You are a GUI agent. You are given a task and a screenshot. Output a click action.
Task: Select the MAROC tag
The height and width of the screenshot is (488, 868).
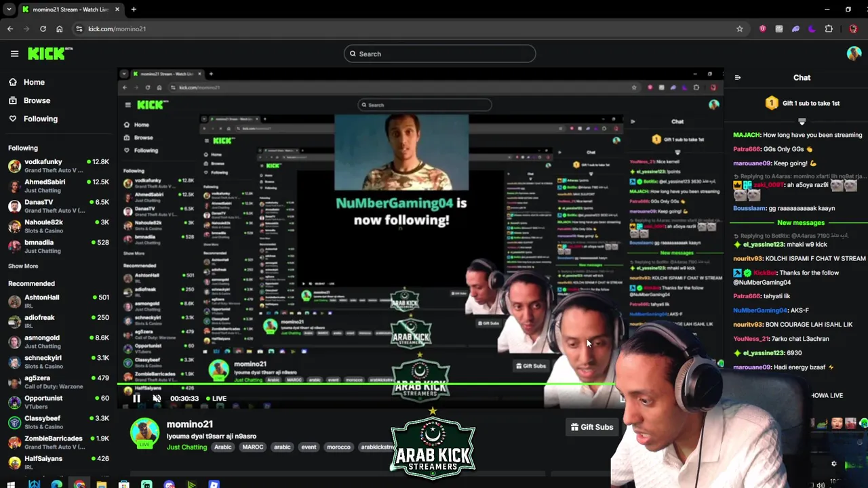tap(253, 447)
